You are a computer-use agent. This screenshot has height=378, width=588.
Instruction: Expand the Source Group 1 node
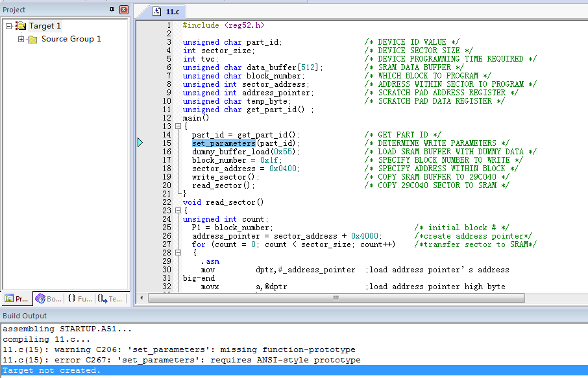pyautogui.click(x=21, y=39)
